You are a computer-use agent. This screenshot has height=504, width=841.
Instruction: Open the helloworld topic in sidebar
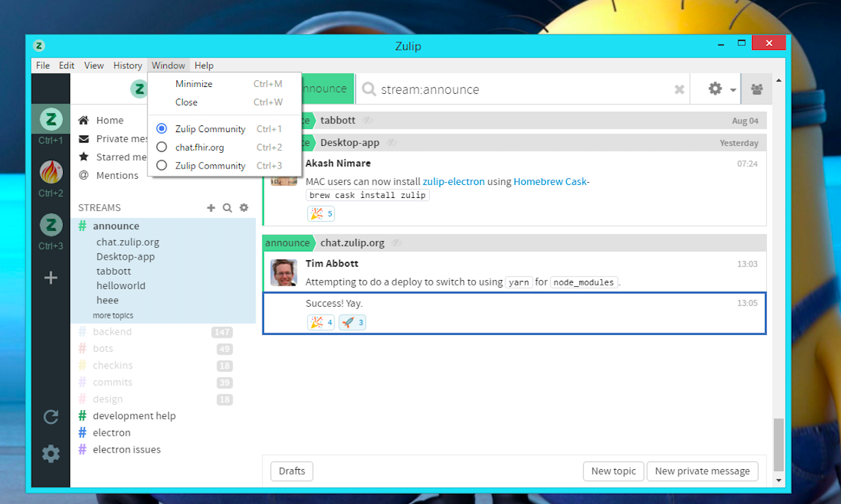coord(121,286)
